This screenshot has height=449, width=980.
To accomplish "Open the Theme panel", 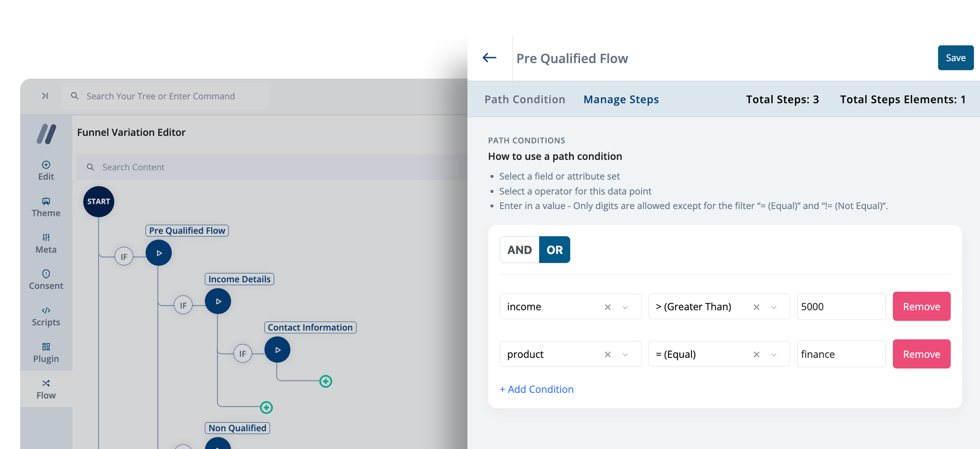I will point(46,206).
